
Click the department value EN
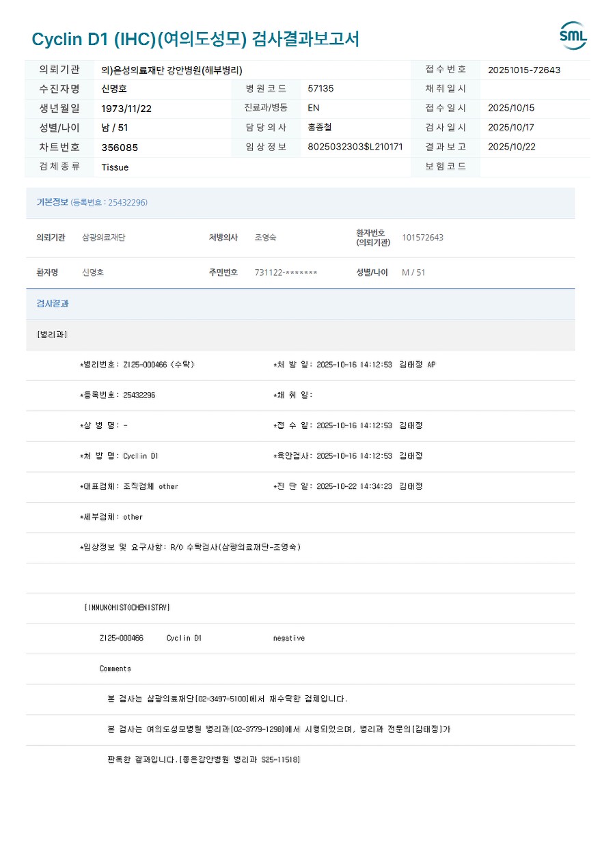tap(314, 108)
